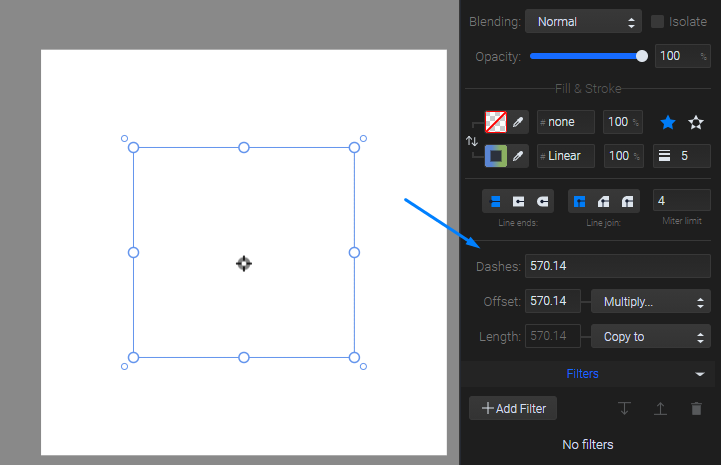This screenshot has height=465, width=721.
Task: Click the rotation center crosshair marker
Action: [x=244, y=264]
